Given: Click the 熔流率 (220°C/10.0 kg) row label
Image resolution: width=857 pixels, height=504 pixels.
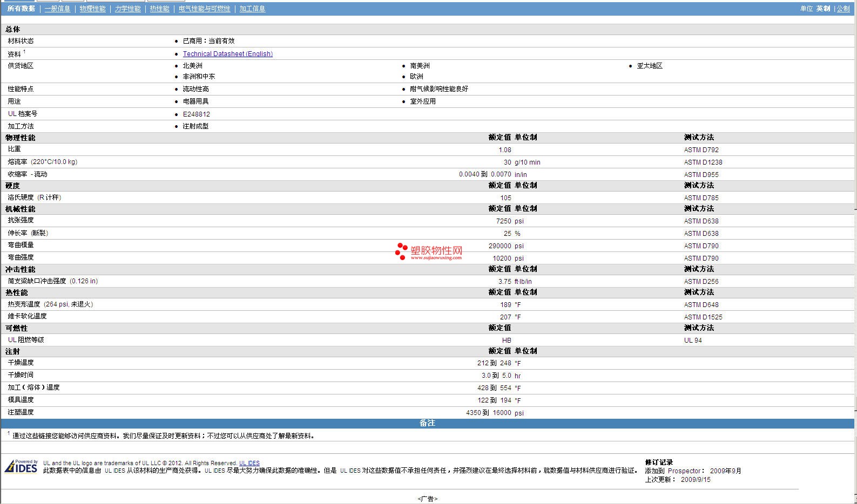Looking at the screenshot, I should 43,162.
